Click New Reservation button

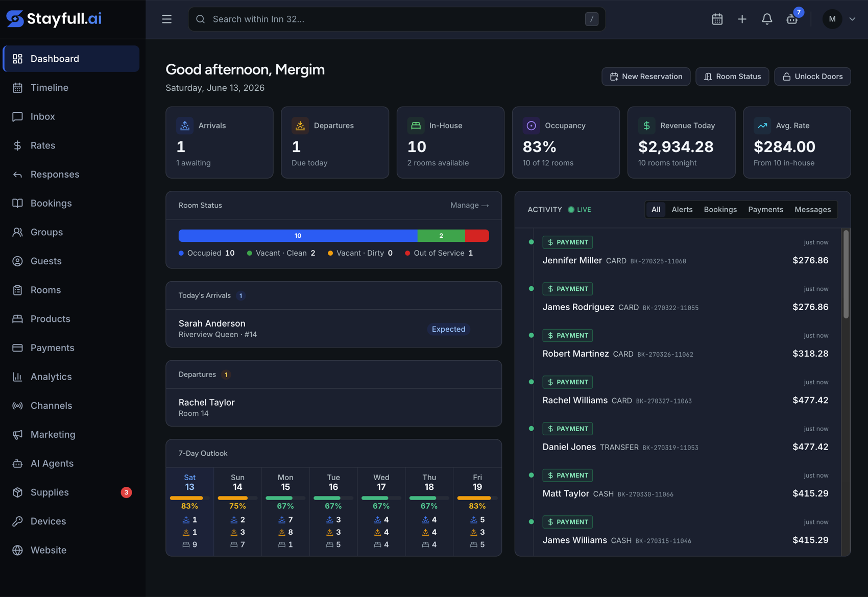pos(646,77)
